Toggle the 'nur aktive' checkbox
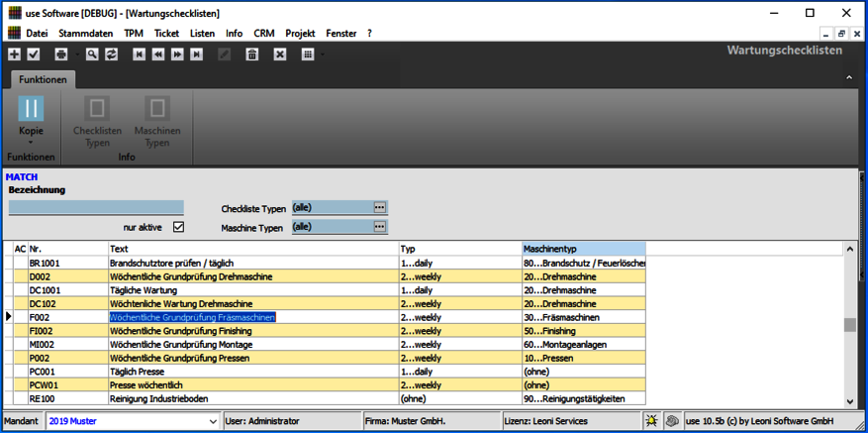This screenshot has height=433, width=868. point(178,227)
